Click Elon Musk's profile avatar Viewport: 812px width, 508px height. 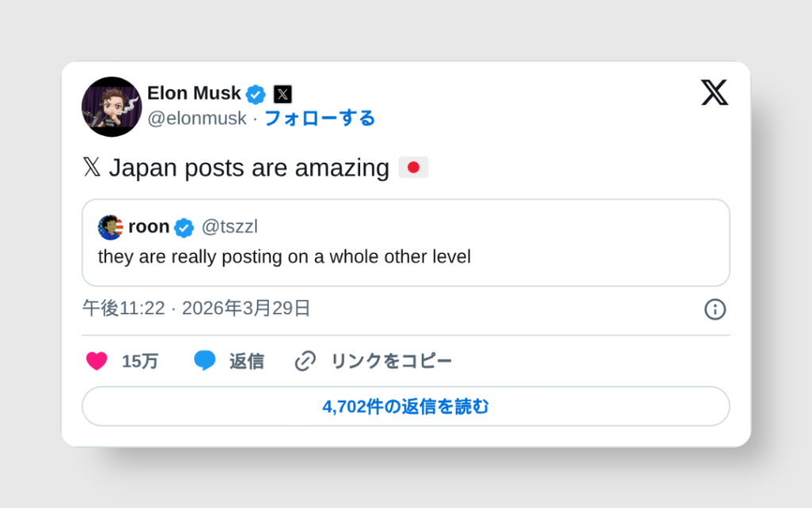pos(112,107)
